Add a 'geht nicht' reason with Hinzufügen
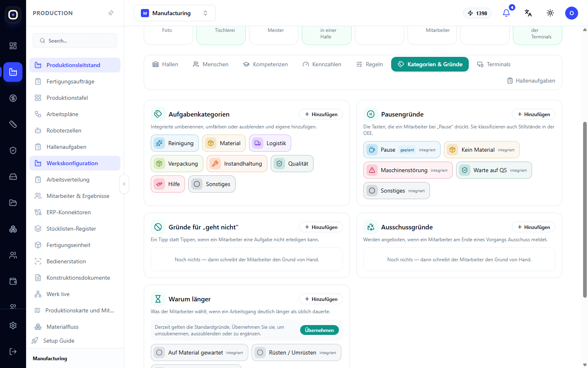The width and height of the screenshot is (588, 368). [x=321, y=227]
